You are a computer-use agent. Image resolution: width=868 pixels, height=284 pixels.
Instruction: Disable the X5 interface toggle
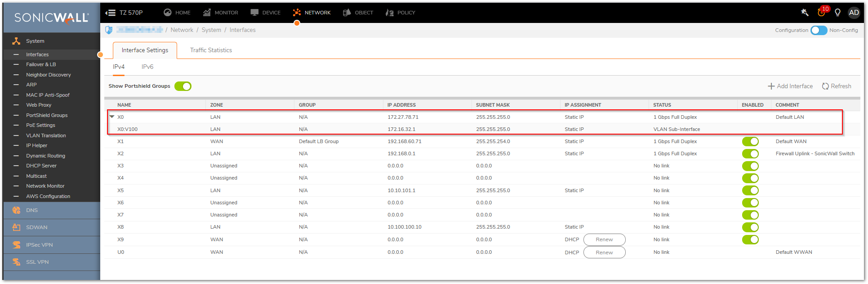coord(750,190)
